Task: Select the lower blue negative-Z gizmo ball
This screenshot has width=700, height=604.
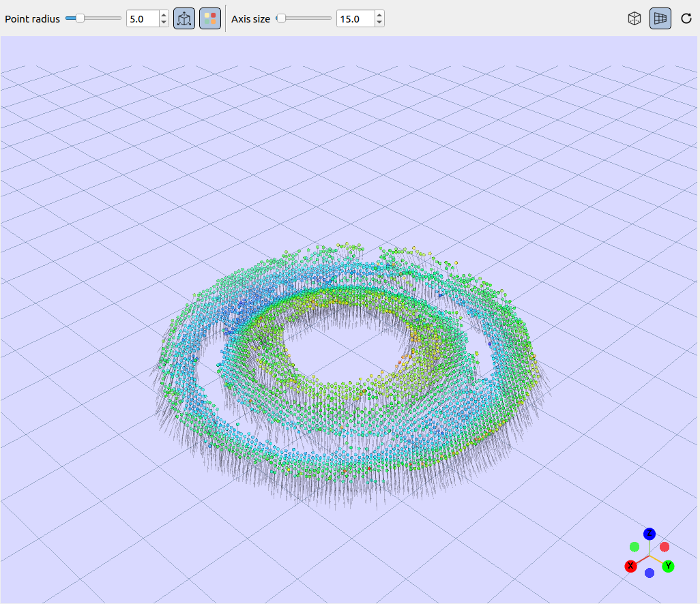Action: coord(650,573)
